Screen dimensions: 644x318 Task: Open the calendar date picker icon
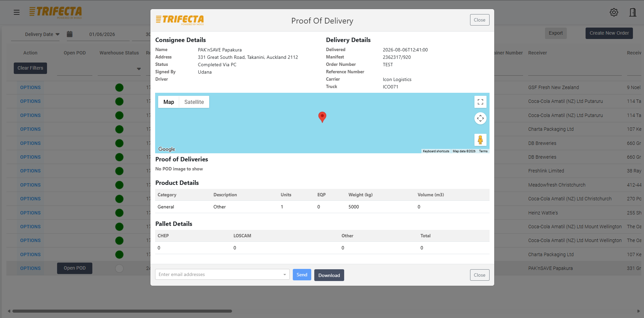pos(70,34)
